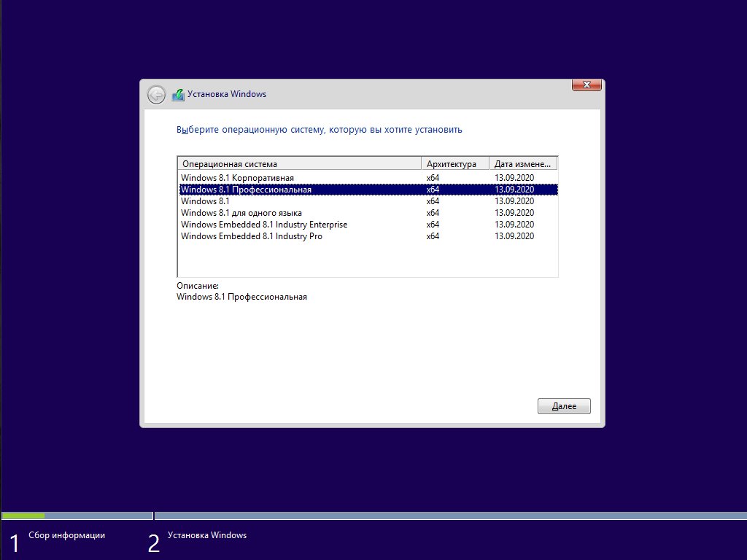Screen dimensions: 747x560
Task: Click date 13.09.2020 in Industry Pro row
Action: pyautogui.click(x=514, y=236)
